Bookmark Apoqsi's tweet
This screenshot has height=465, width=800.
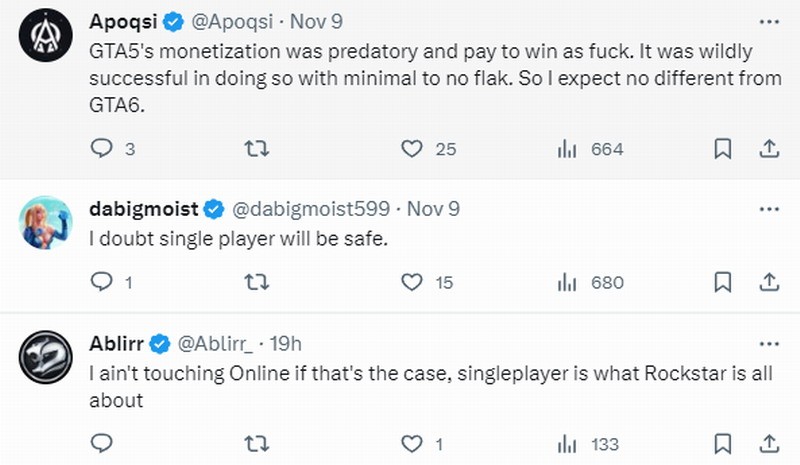tap(722, 149)
